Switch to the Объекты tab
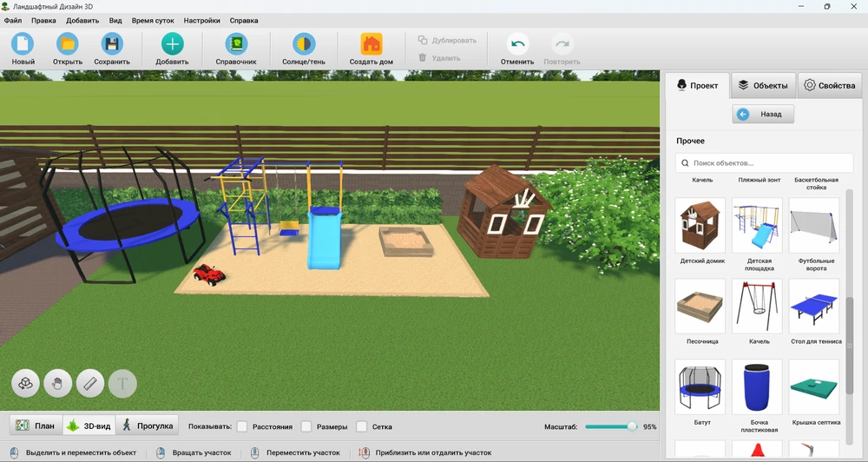Image resolution: width=868 pixels, height=462 pixels. (x=762, y=85)
